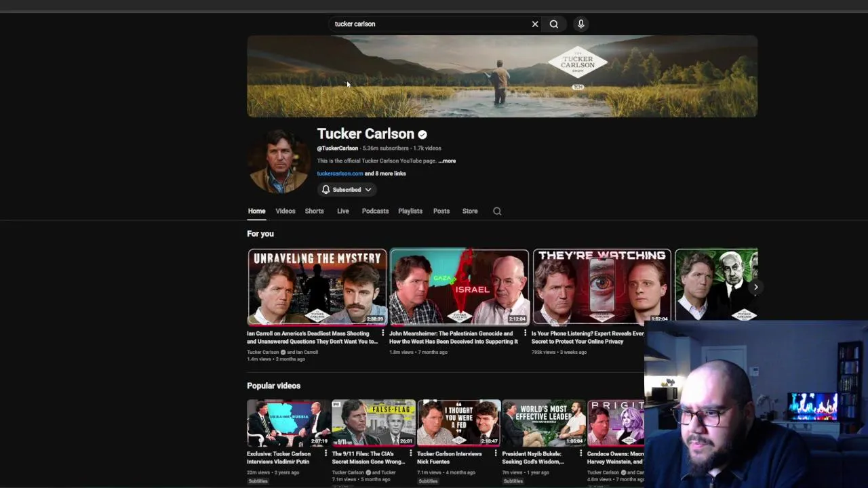Open the Videos tab
868x488 pixels.
285,211
